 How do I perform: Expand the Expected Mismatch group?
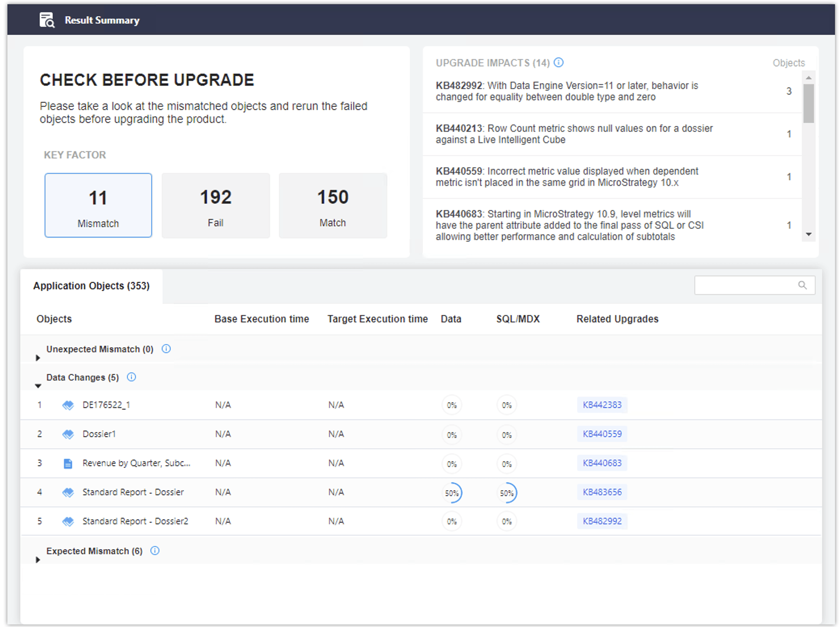(x=38, y=560)
